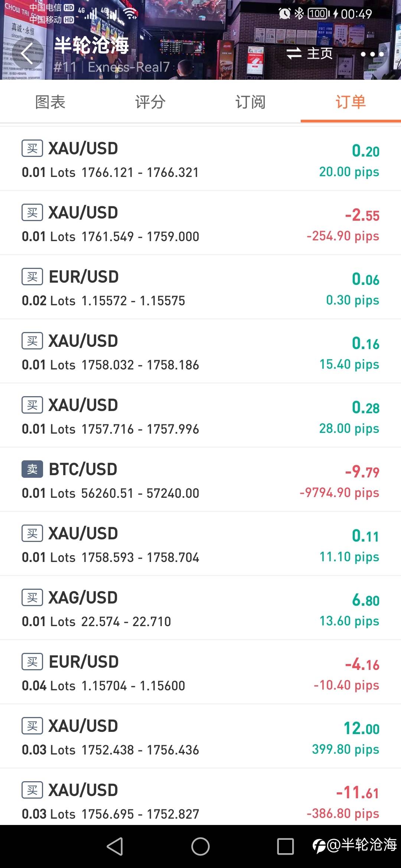
Task: Open XAU/USD order showing -11.61 loss
Action: pyautogui.click(x=200, y=798)
